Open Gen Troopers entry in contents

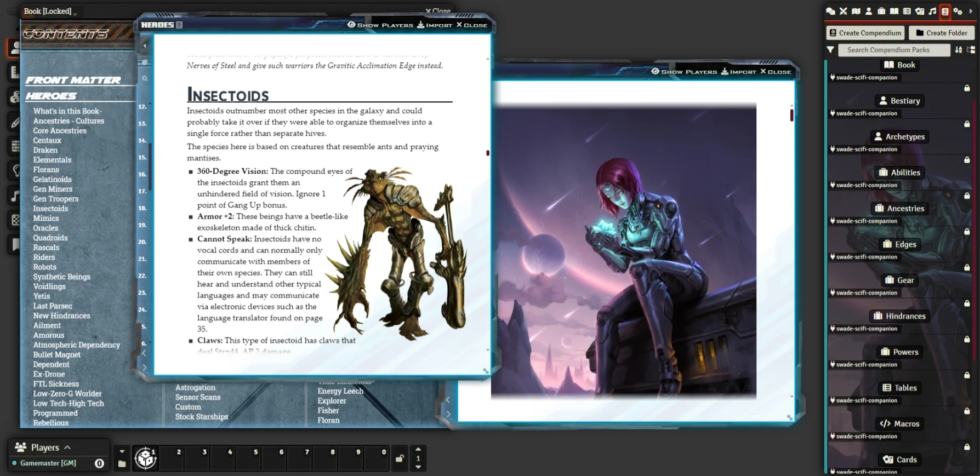[x=55, y=199]
